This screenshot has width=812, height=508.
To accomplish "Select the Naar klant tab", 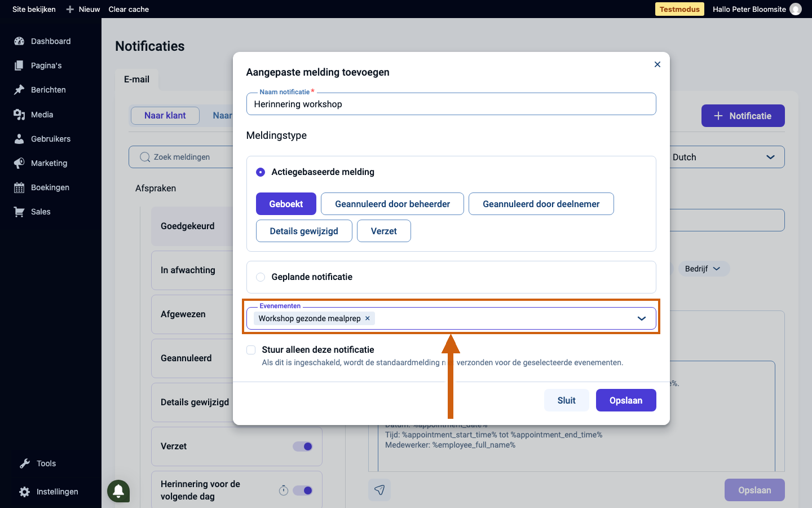I will point(165,116).
